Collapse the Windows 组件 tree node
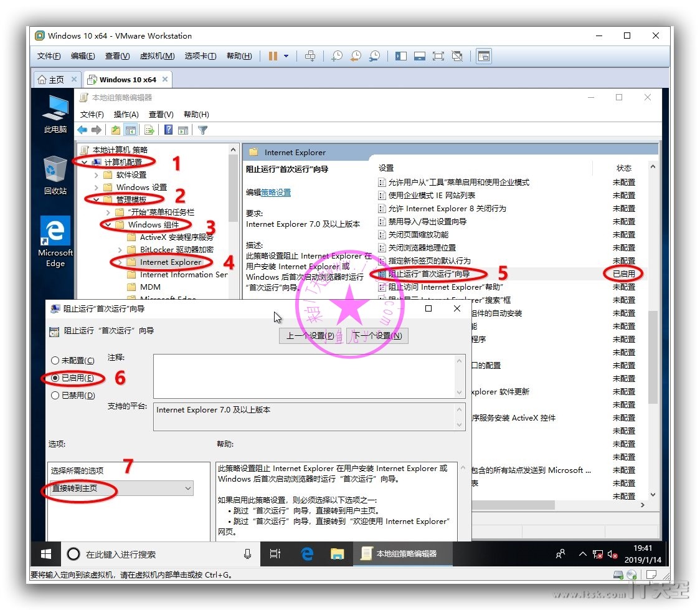 (x=108, y=224)
